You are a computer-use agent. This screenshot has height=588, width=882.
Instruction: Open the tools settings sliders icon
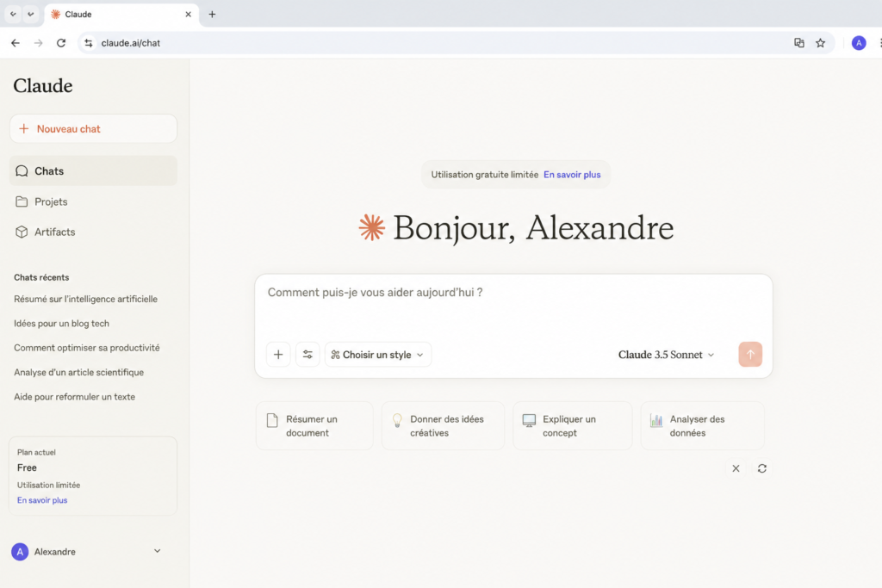pos(307,355)
